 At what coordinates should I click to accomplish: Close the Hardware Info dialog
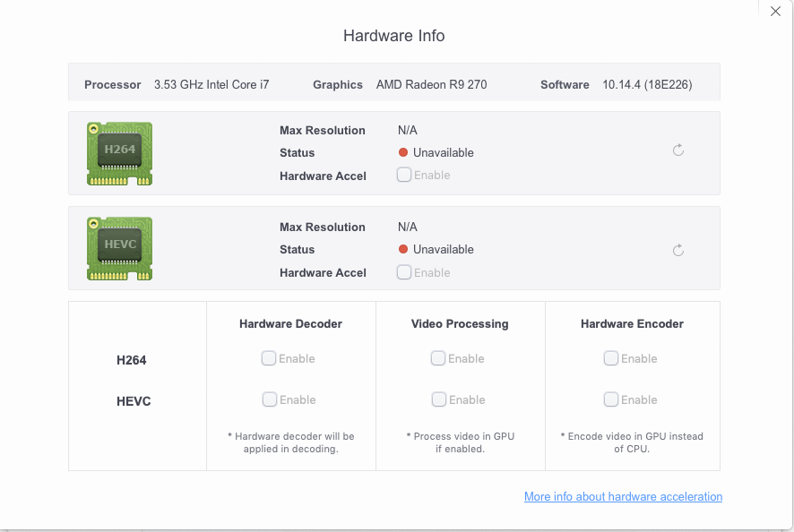click(x=775, y=11)
